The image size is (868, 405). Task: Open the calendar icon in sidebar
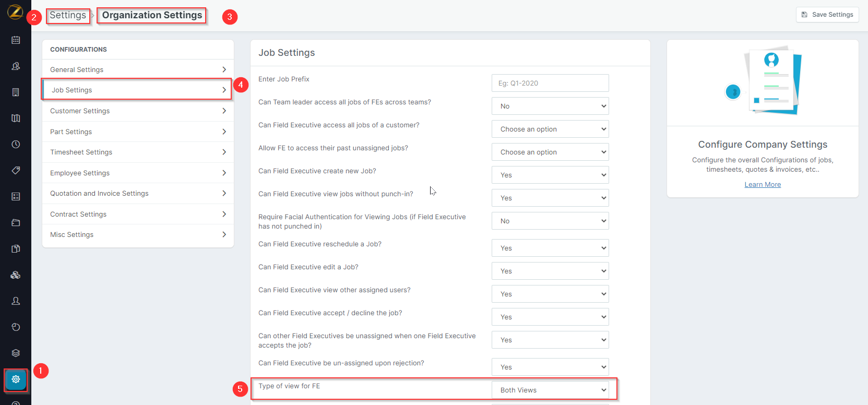tap(16, 40)
